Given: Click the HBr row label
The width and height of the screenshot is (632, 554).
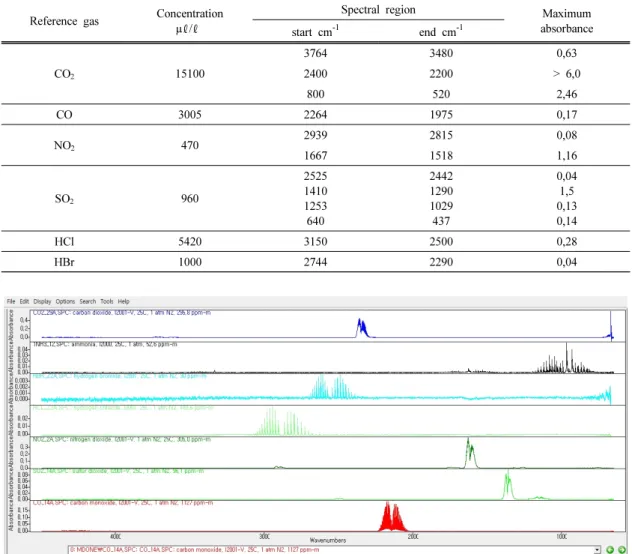Looking at the screenshot, I should [64, 262].
